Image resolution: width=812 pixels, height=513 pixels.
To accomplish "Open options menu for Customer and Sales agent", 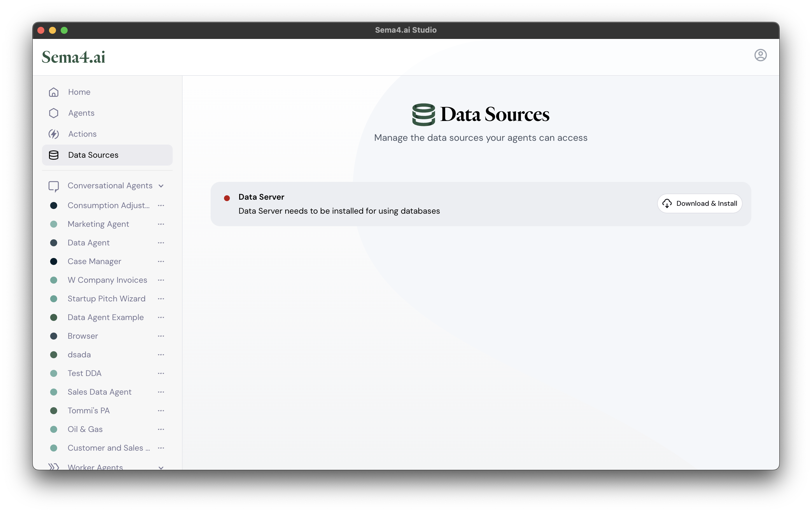I will (x=161, y=448).
